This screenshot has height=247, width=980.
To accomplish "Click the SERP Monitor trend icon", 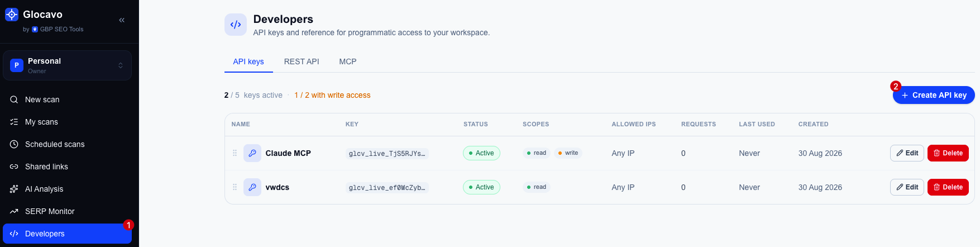I will 14,211.
